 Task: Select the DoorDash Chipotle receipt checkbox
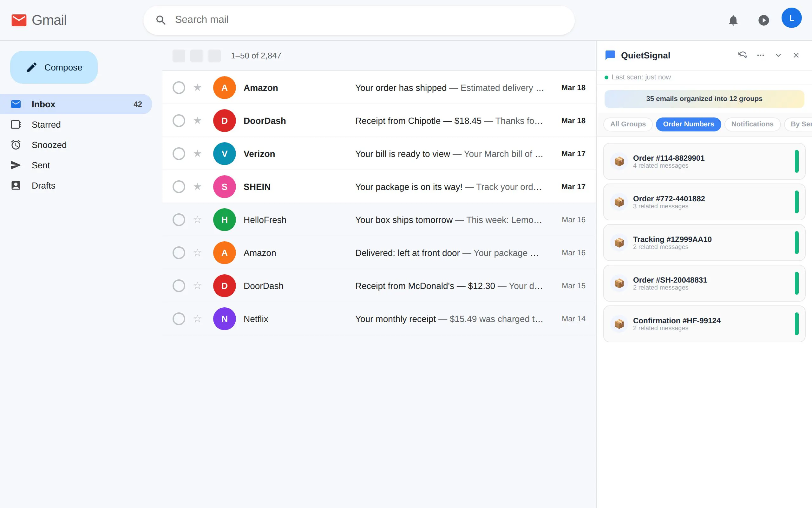[179, 121]
